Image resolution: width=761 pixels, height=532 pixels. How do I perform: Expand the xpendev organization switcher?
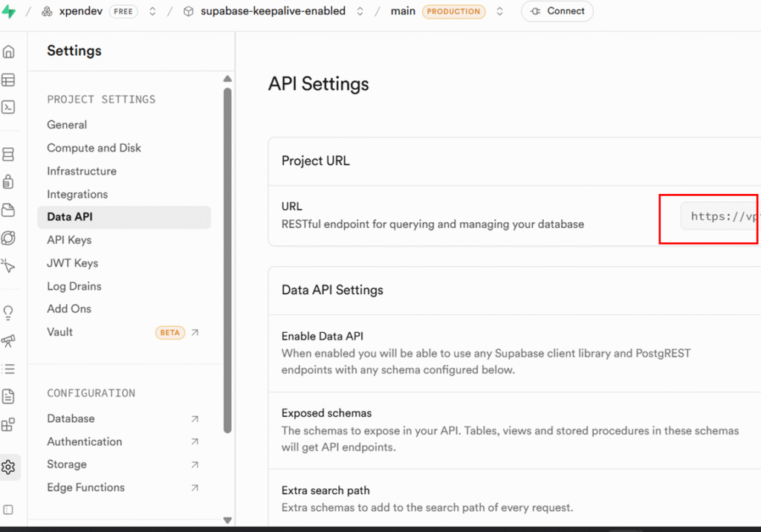click(152, 12)
